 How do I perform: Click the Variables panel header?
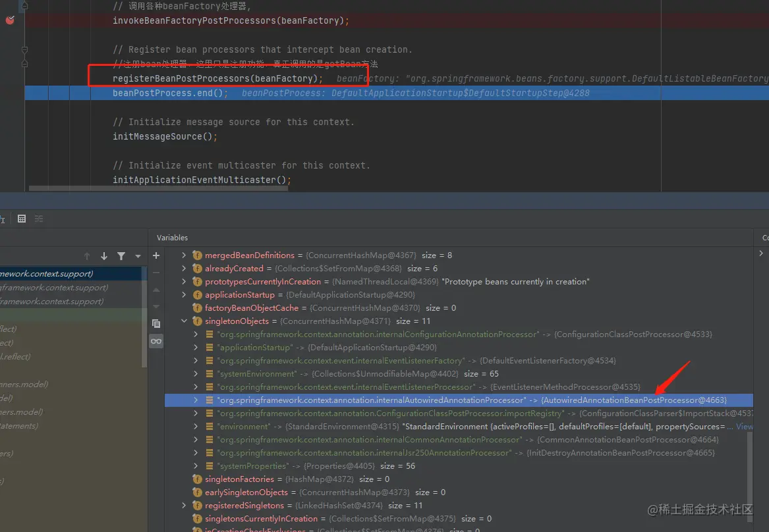tap(172, 238)
